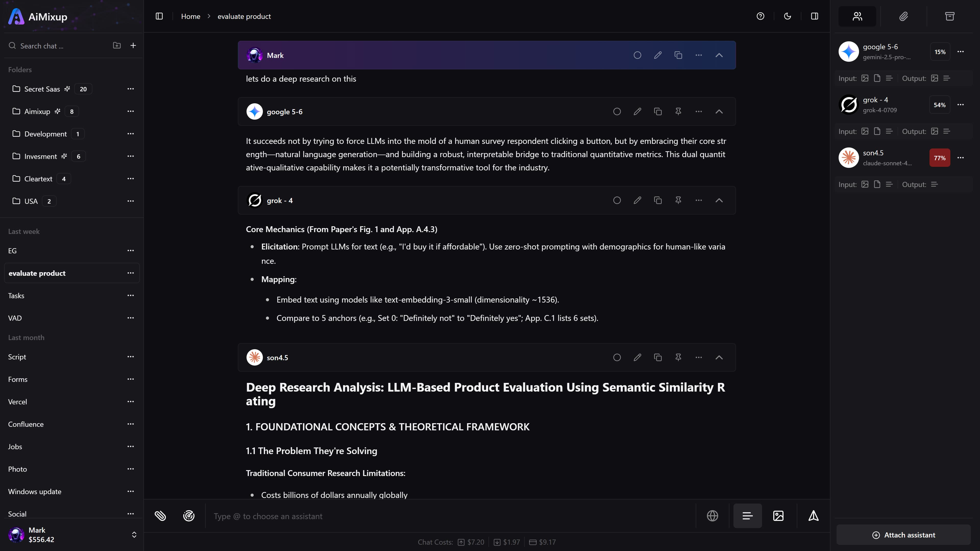Open image generation from the input bar
The width and height of the screenshot is (980, 551).
pos(778,516)
